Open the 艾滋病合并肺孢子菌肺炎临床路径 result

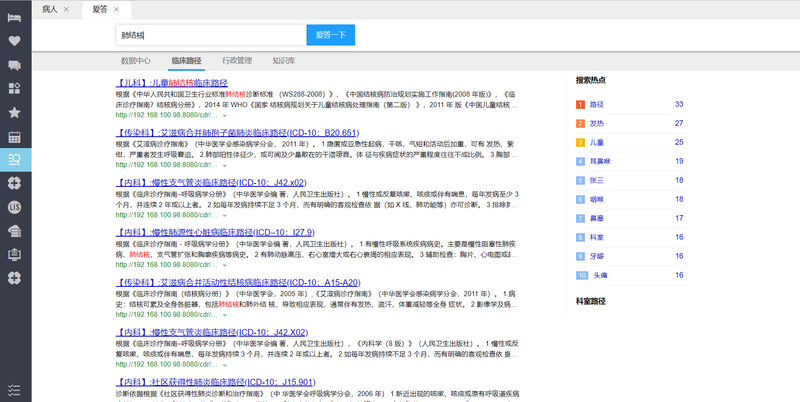pyautogui.click(x=237, y=133)
